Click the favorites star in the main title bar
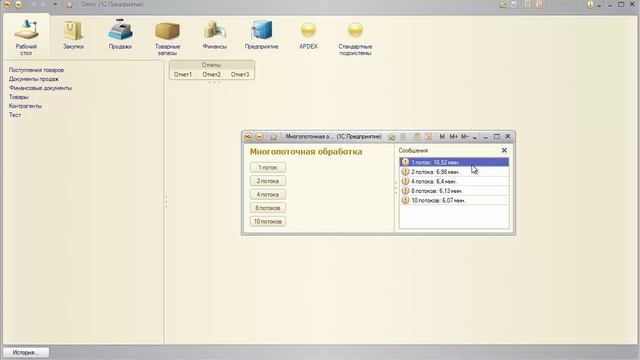This screenshot has height=360, width=640. pyautogui.click(x=69, y=4)
